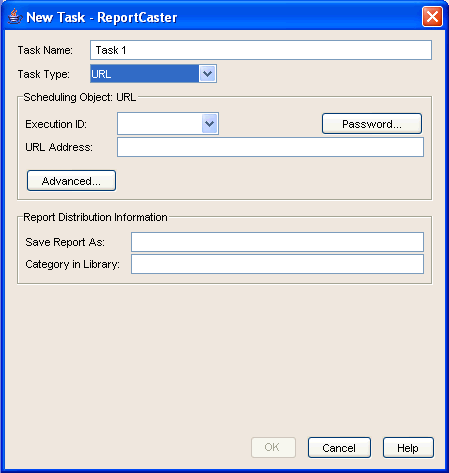Click the empty Execution ID combo box field
Screen dimensions: 449x473
pyautogui.click(x=160, y=124)
